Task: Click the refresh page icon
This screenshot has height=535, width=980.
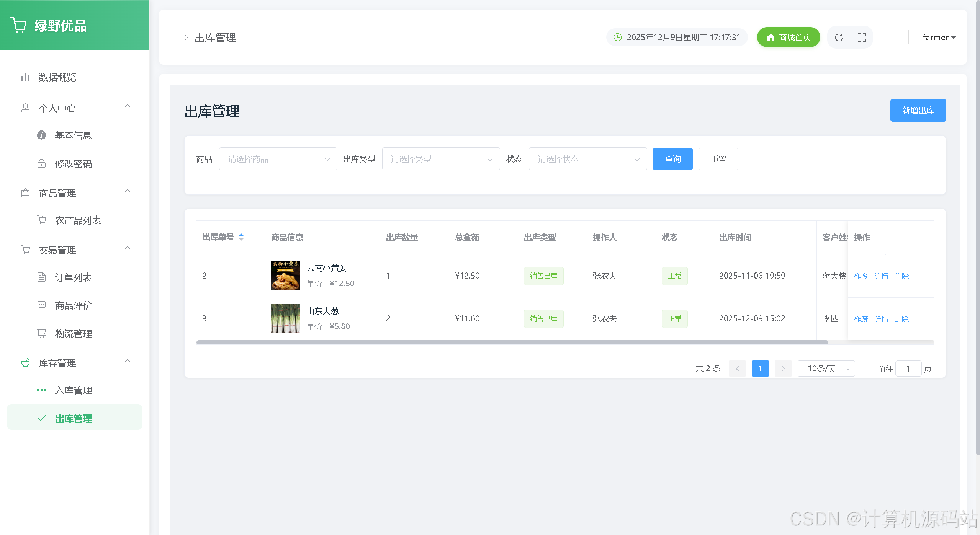Action: [839, 38]
